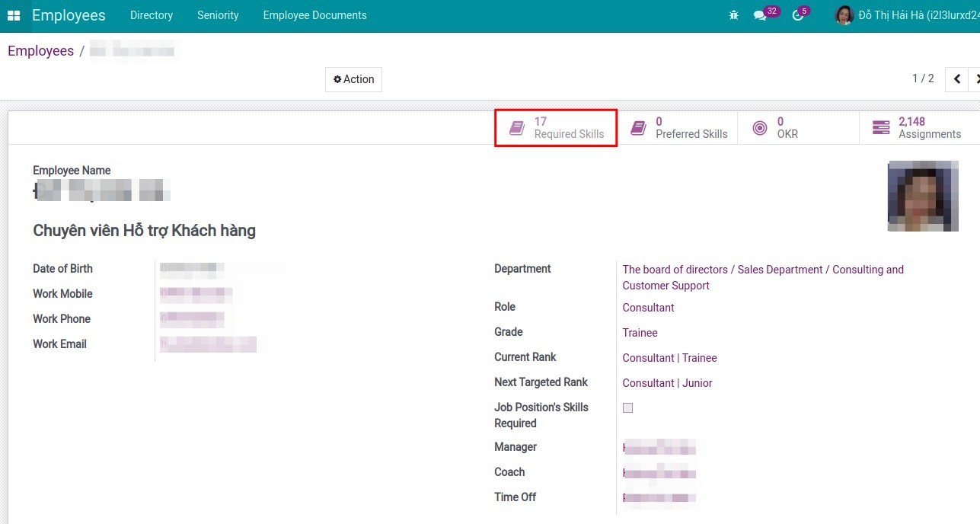Open the Seniority menu
The height and width of the screenshot is (524, 980).
(218, 14)
